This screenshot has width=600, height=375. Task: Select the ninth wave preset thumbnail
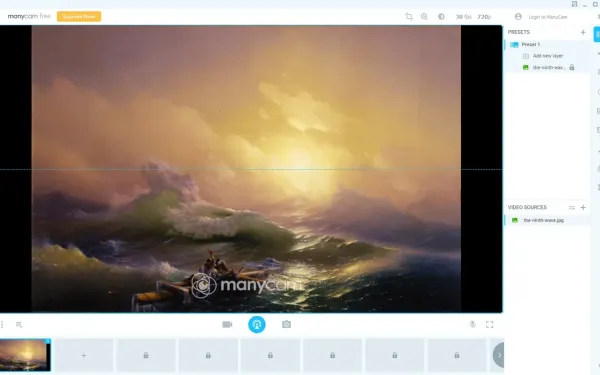point(25,355)
